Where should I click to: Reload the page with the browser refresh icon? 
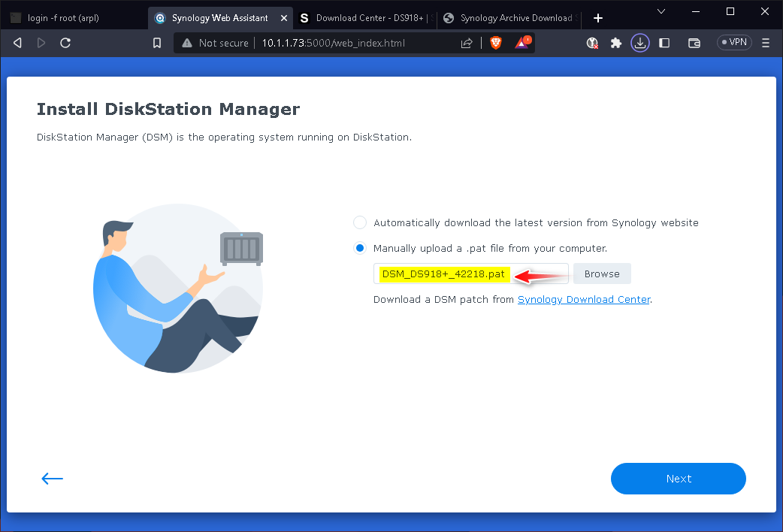65,43
